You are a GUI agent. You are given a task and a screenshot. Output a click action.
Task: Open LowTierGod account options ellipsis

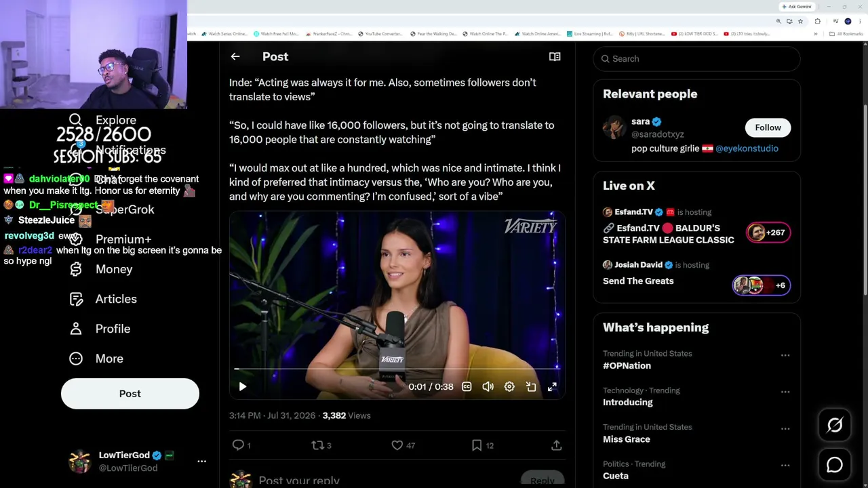point(201,461)
